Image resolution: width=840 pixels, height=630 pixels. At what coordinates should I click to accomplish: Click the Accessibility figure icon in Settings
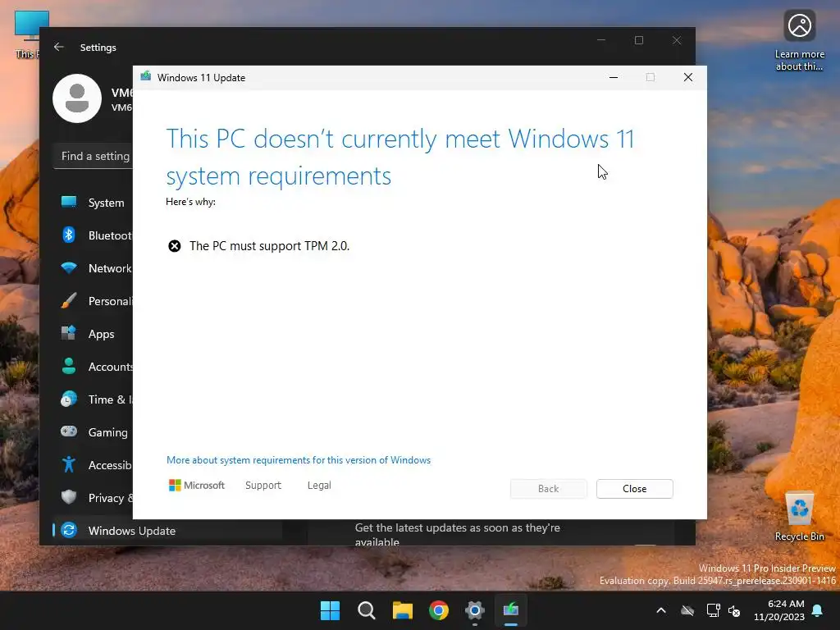pos(69,464)
